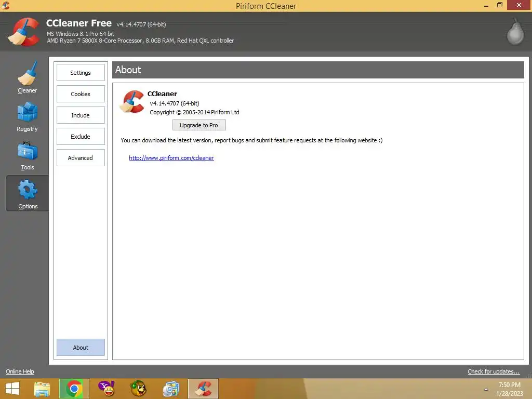Open the Cookies options tab

81,94
